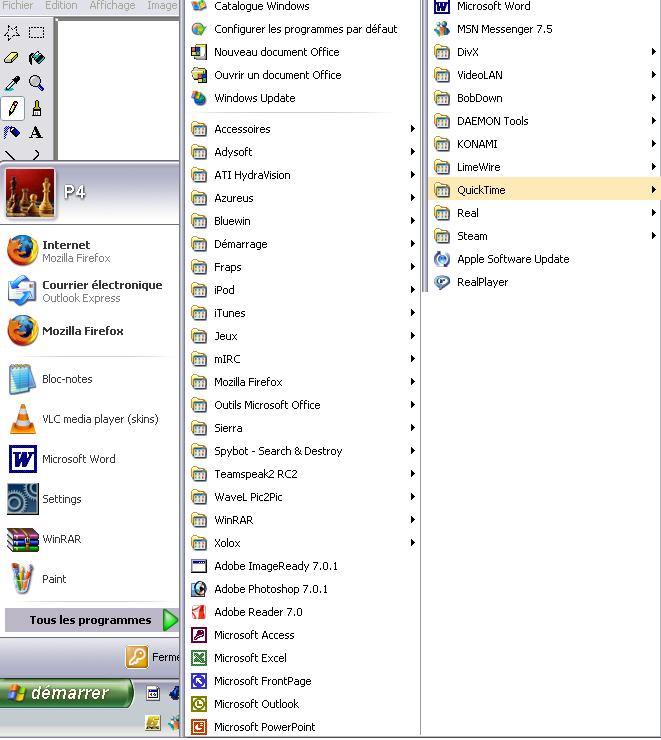Open the DAEMON Tools folder
The width and height of the screenshot is (661, 740).
[x=545, y=121]
